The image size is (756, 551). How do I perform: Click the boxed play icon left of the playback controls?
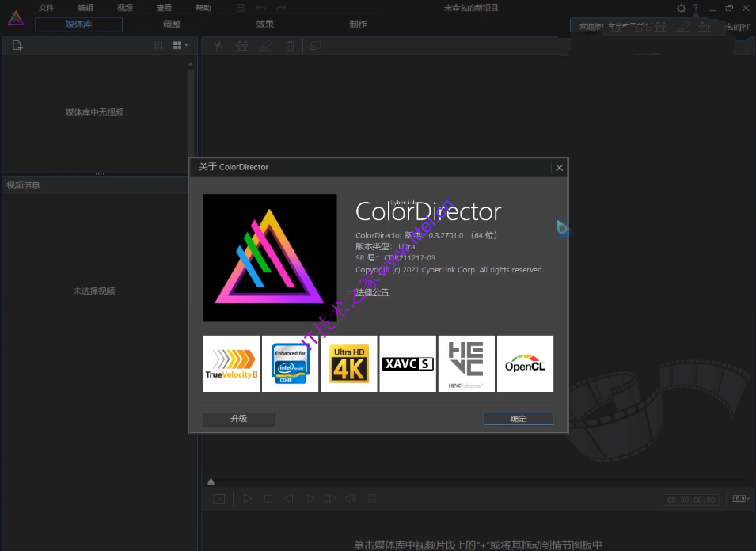pos(219,499)
